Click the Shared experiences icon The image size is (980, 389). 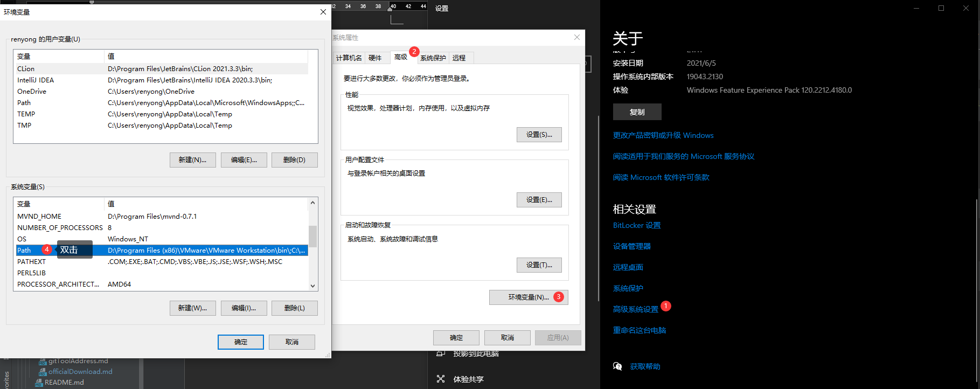(441, 379)
